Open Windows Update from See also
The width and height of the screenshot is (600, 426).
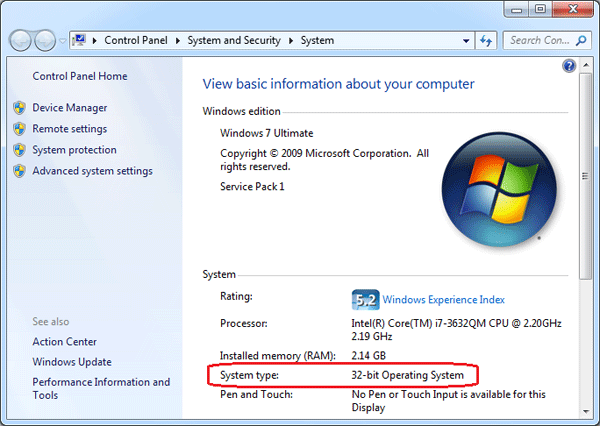(72, 362)
